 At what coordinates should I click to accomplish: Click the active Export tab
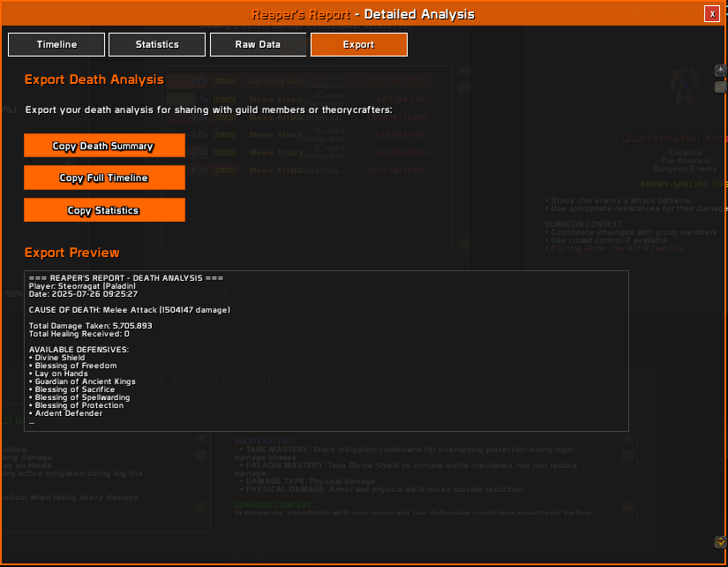point(359,45)
